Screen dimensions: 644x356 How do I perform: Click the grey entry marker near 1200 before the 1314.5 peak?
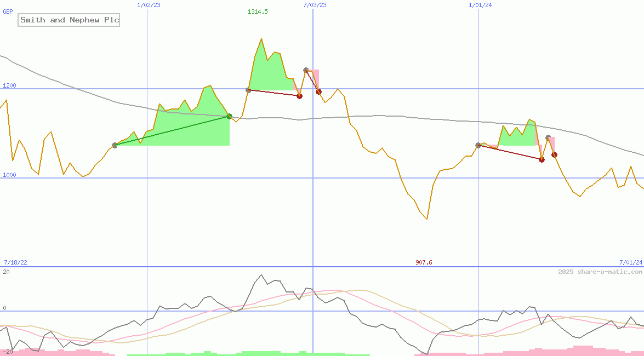click(x=248, y=90)
